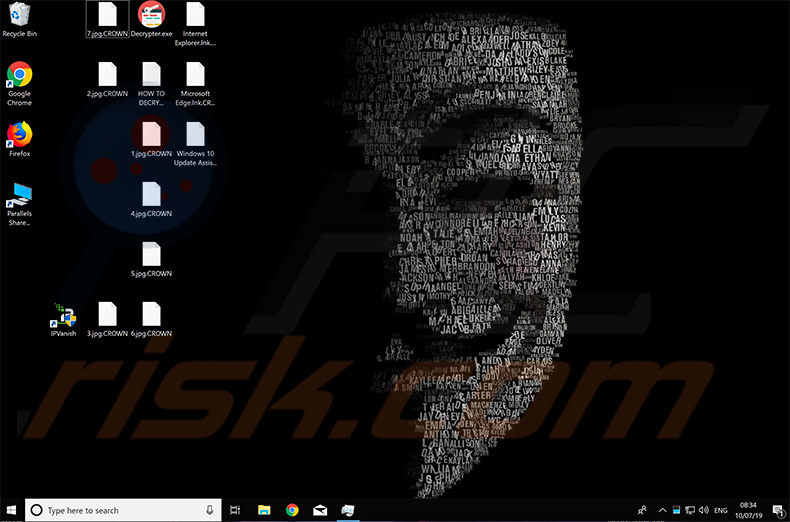Open IPVanish desktop shortcut
The height and width of the screenshot is (522, 790).
(x=63, y=319)
